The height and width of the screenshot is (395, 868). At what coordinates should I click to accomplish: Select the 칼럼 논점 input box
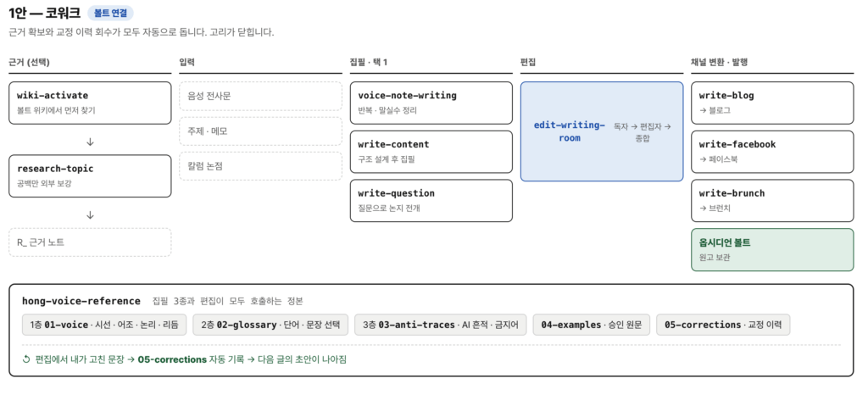tap(261, 166)
